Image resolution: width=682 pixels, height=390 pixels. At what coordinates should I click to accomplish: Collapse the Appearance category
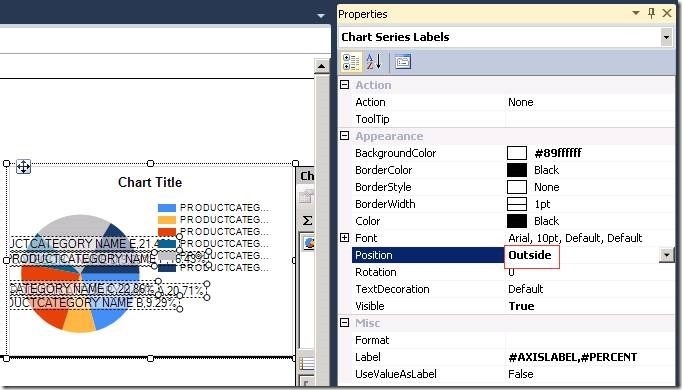click(x=344, y=136)
